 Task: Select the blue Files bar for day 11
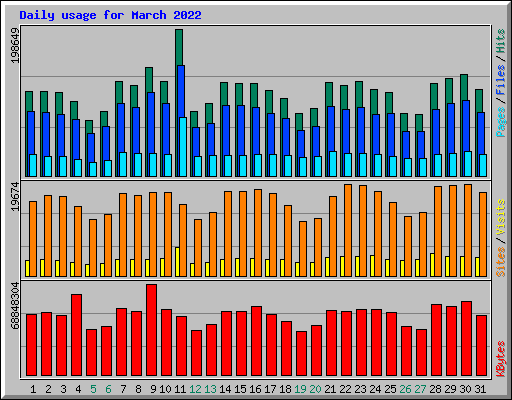tap(181, 90)
